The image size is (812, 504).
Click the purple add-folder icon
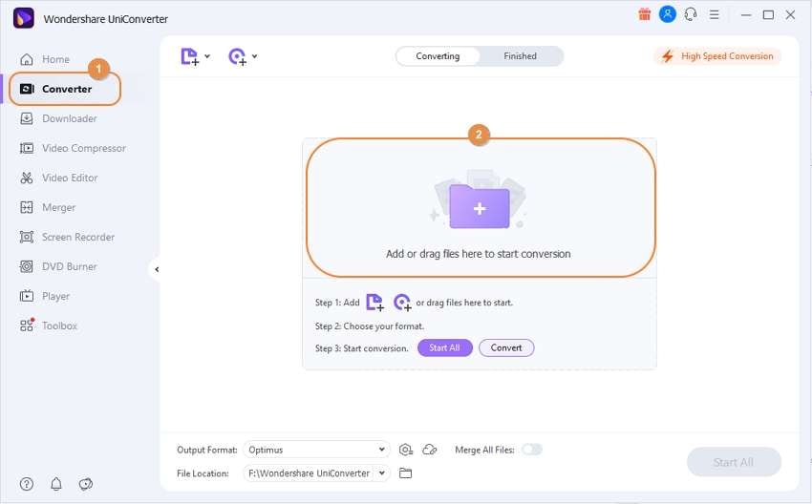click(x=480, y=206)
